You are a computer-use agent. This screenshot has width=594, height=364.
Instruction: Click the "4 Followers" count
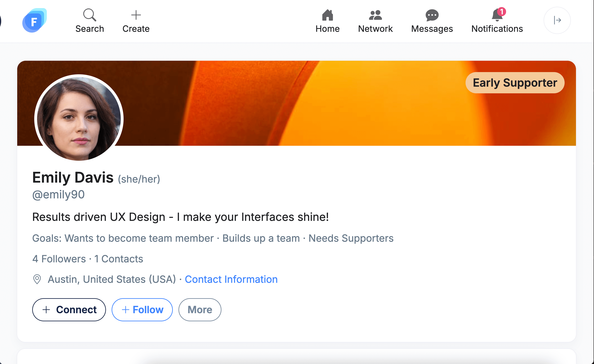pos(59,259)
